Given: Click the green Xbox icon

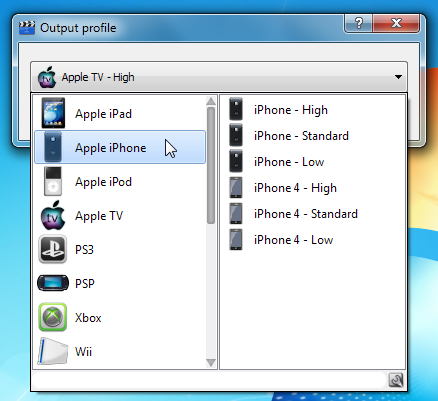Looking at the screenshot, I should pyautogui.click(x=53, y=317).
